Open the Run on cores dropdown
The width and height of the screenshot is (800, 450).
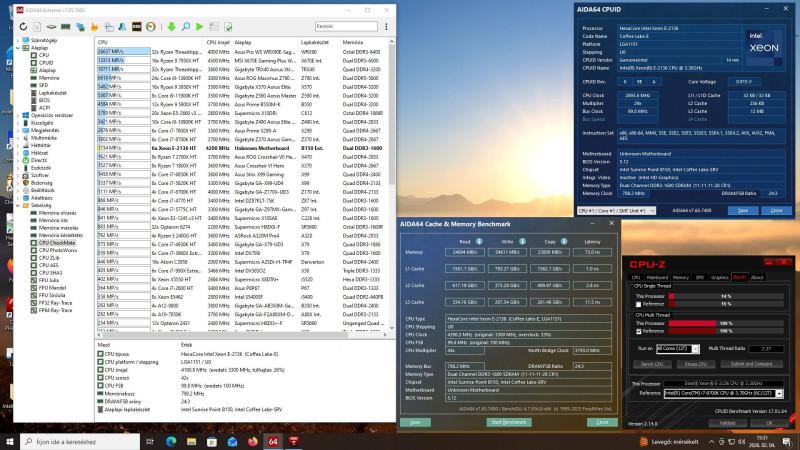coord(695,348)
